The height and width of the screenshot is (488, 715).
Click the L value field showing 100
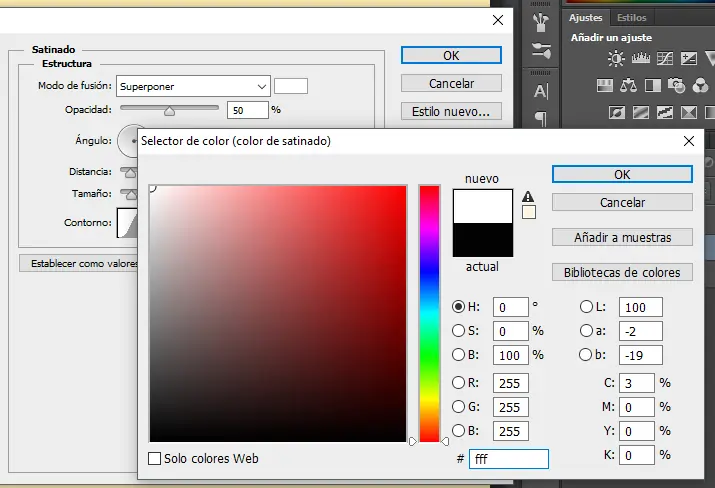tap(640, 307)
